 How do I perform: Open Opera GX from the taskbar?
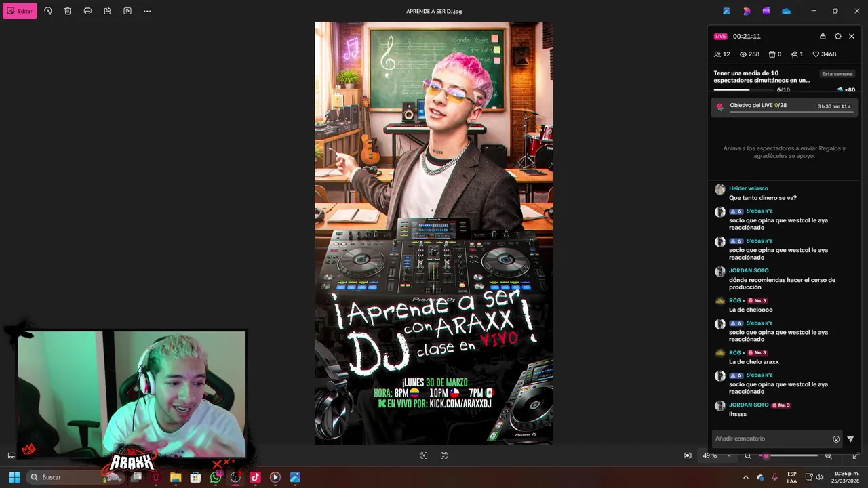click(x=156, y=477)
